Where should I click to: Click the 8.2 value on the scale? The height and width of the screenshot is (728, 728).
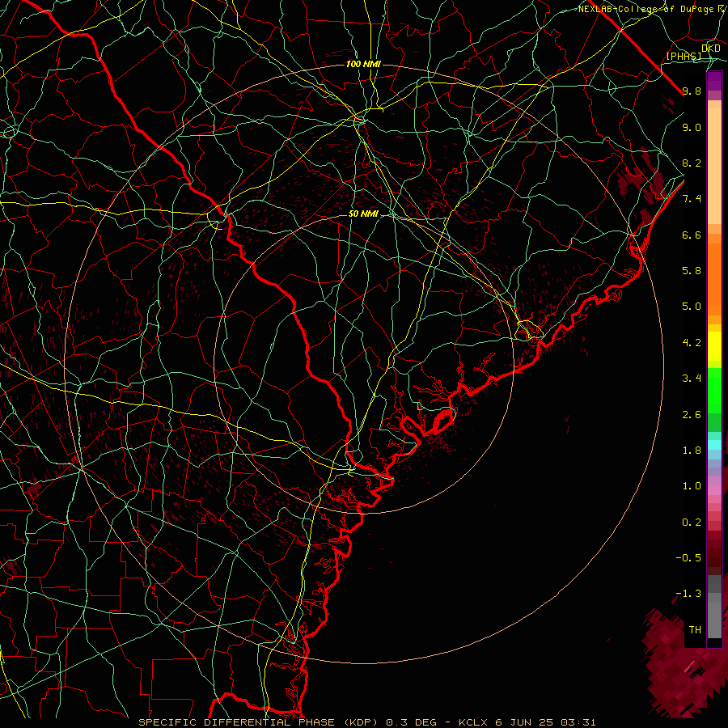coord(692,163)
